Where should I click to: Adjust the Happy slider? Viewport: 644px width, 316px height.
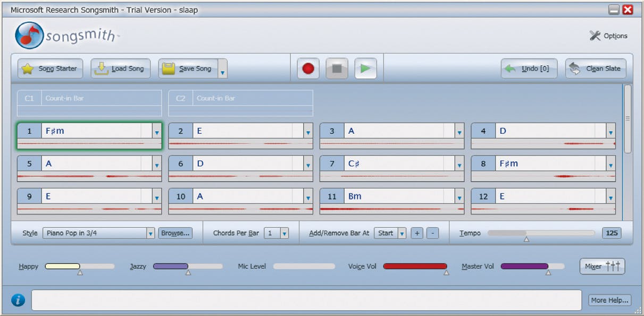(x=80, y=266)
